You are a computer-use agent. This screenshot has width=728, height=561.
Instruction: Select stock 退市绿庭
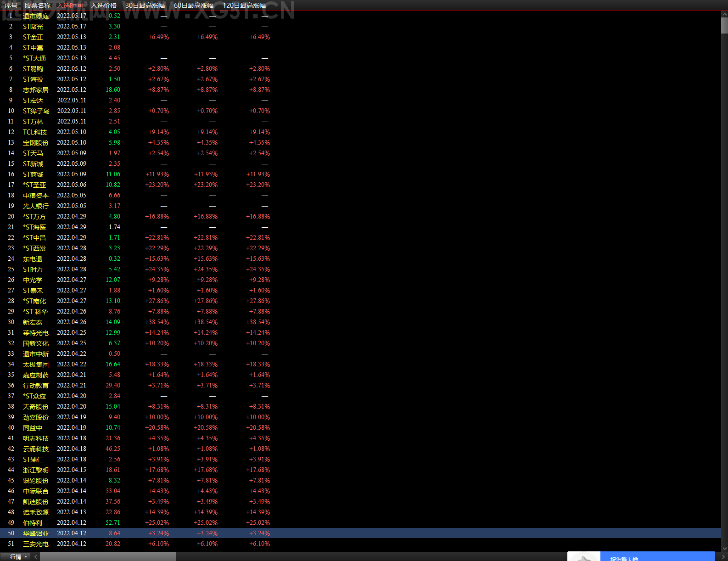click(x=36, y=16)
